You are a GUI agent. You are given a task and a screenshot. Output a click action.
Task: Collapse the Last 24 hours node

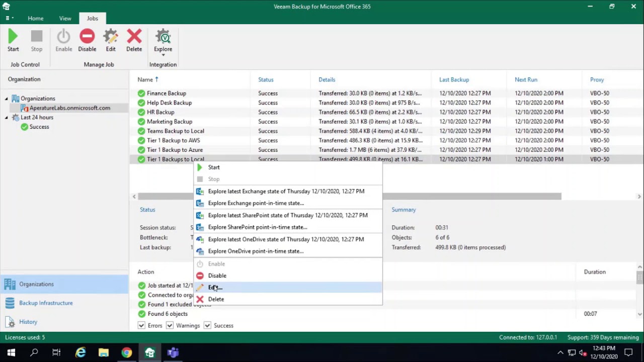click(x=7, y=118)
